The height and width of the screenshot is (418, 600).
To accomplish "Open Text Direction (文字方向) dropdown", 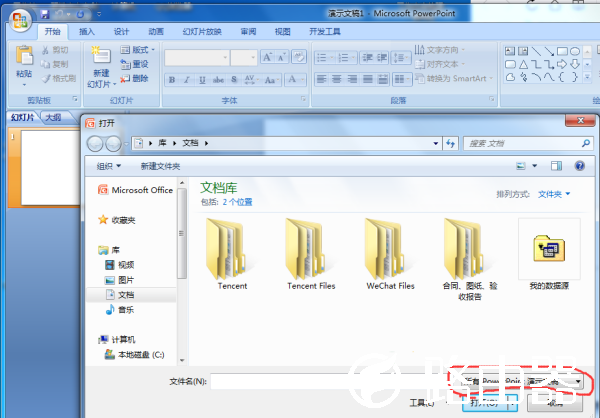I will 440,50.
